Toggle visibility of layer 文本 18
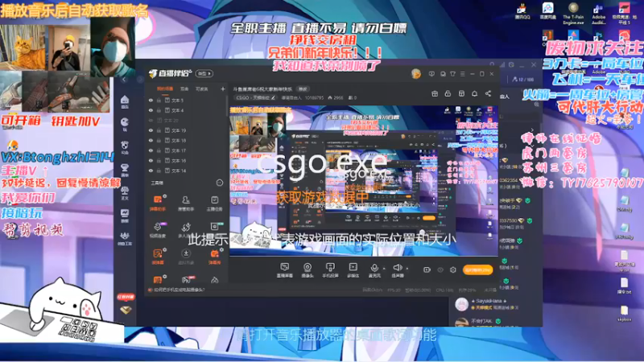The image size is (644, 362). tap(151, 140)
